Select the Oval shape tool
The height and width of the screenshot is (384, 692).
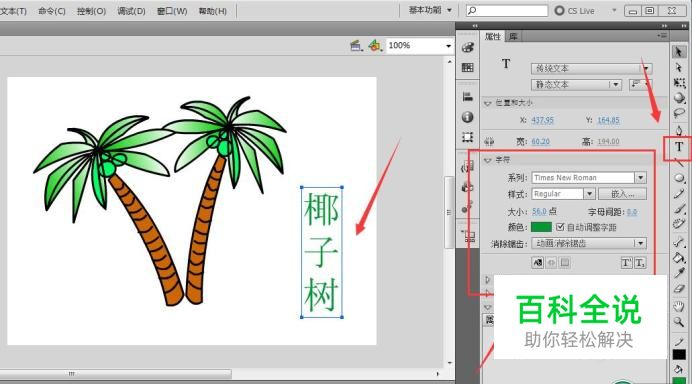[679, 178]
